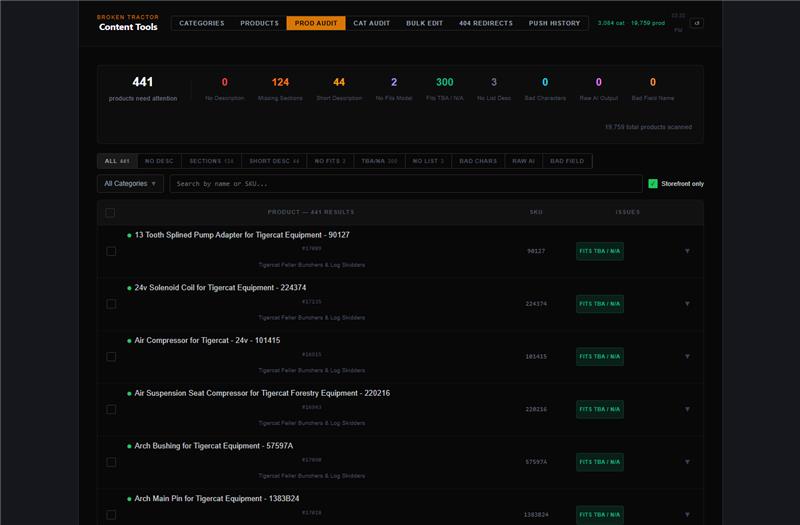Screen dimensions: 800x525
Task: Go to the Bulk Edit tab
Action: 424,23
